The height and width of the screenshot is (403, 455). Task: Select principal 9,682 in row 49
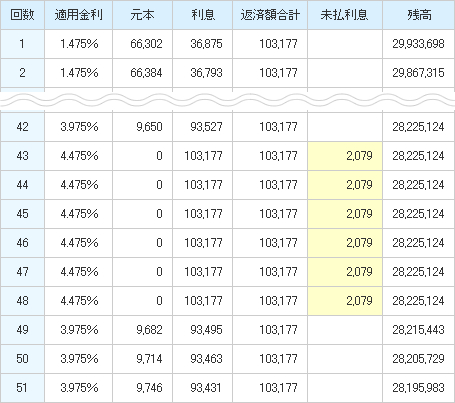point(143,330)
